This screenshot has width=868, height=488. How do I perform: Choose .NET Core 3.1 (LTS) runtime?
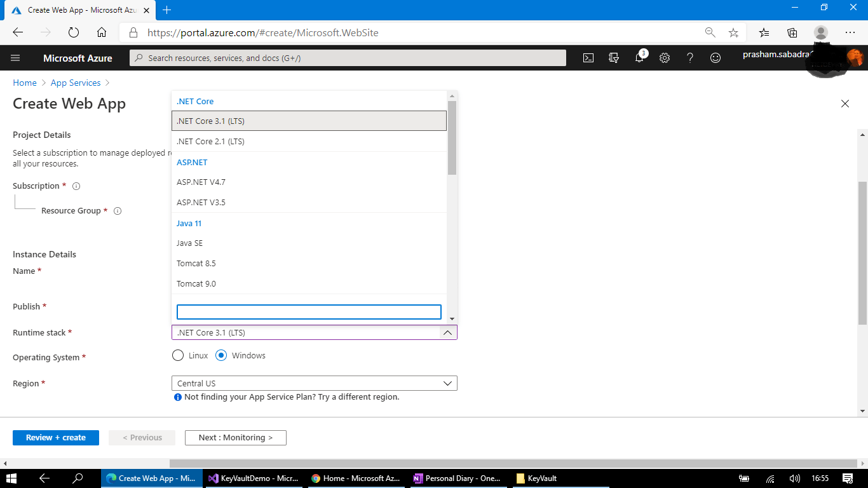tap(309, 121)
